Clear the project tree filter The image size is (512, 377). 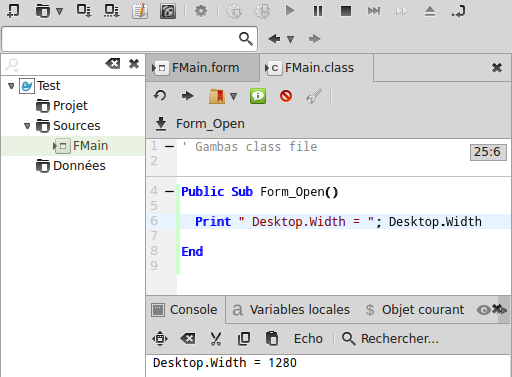pyautogui.click(x=113, y=63)
